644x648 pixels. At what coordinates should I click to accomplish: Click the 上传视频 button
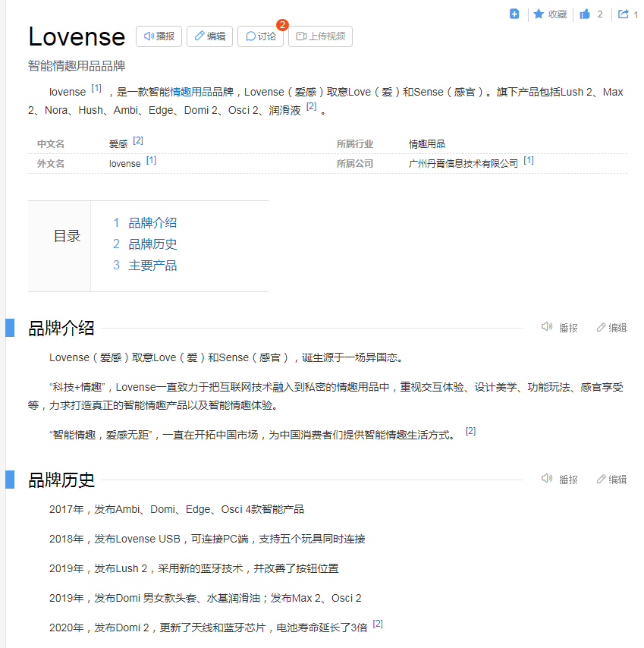(x=320, y=36)
